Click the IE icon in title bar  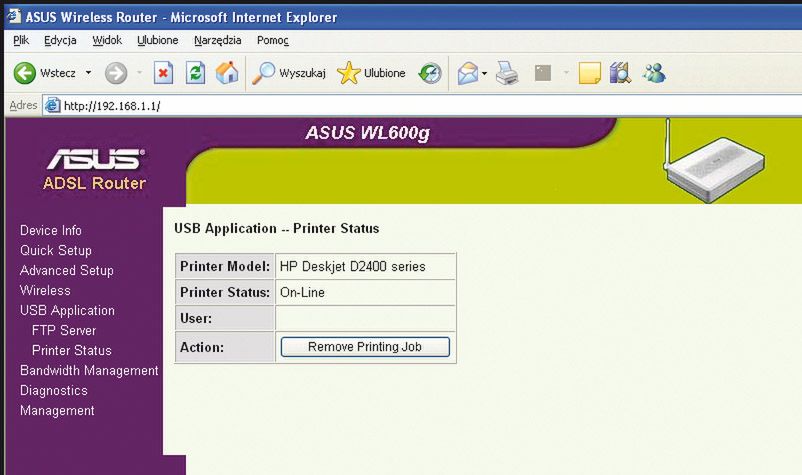pyautogui.click(x=13, y=16)
